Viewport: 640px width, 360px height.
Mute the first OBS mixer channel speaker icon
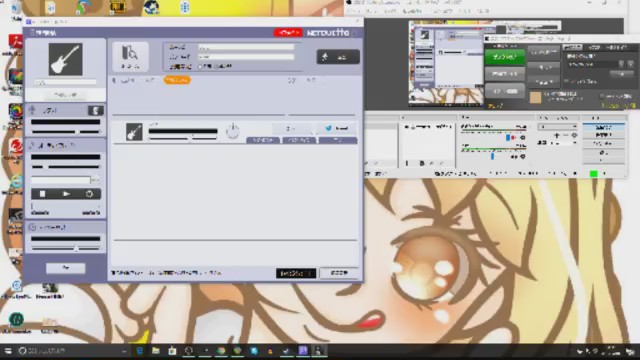point(523,138)
